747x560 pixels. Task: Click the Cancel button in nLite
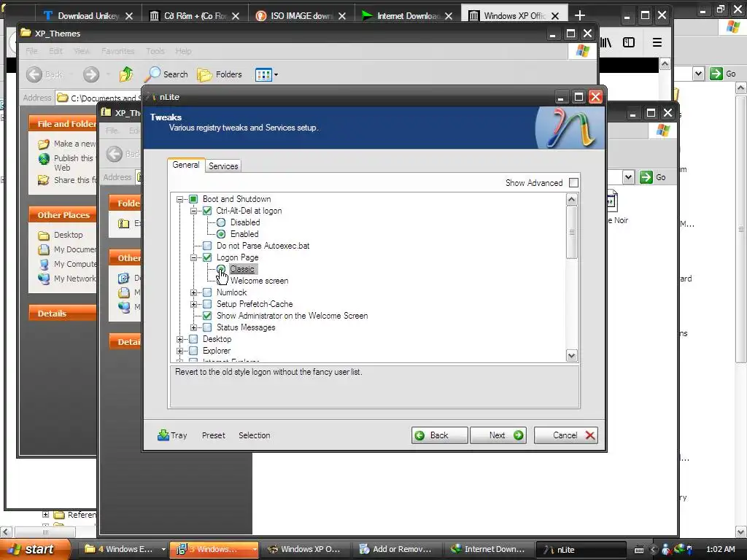click(x=565, y=435)
